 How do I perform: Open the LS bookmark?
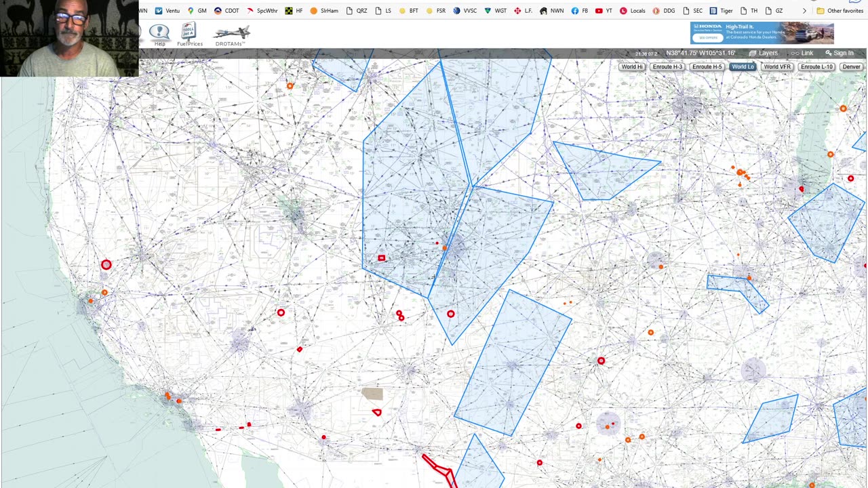point(383,11)
